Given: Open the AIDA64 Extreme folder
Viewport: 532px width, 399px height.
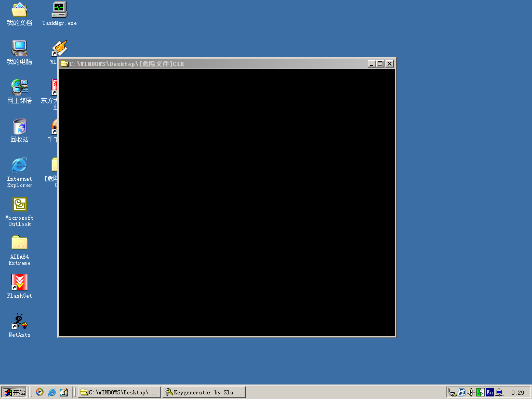Looking at the screenshot, I should (19, 243).
